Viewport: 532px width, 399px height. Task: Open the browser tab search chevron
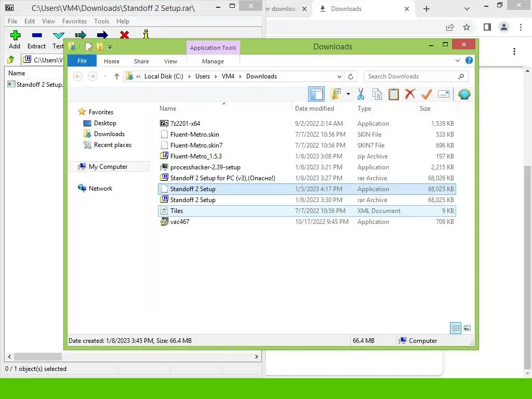(x=467, y=9)
